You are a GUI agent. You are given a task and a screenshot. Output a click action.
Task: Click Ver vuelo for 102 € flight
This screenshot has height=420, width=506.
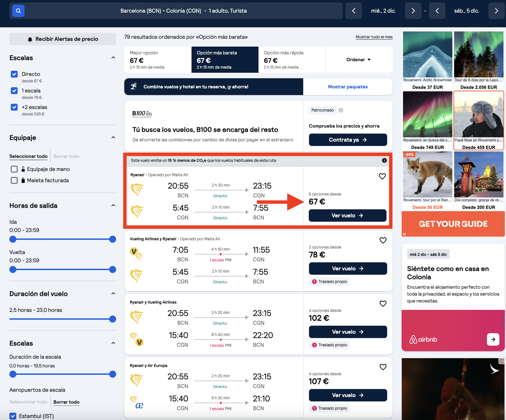(348, 332)
